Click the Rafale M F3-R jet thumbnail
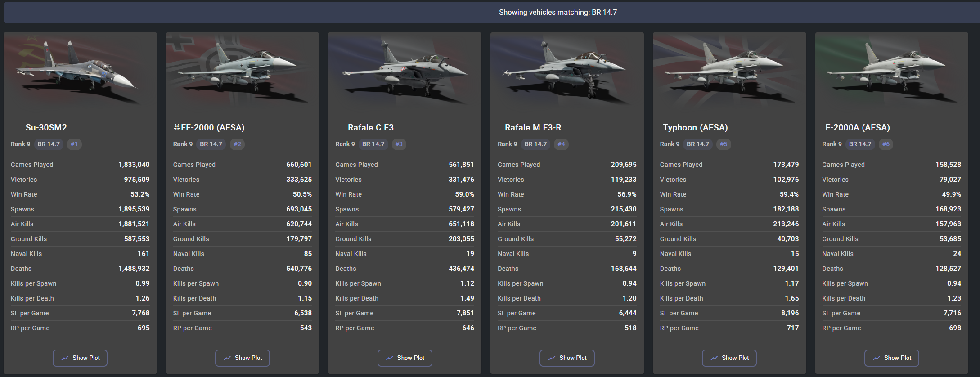The height and width of the screenshot is (377, 980). [567, 72]
